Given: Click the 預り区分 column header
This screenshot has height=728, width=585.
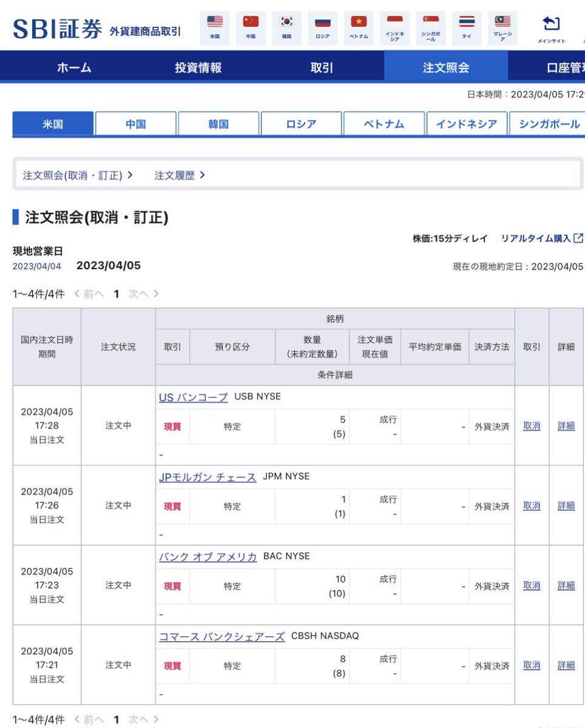Looking at the screenshot, I should point(232,347).
